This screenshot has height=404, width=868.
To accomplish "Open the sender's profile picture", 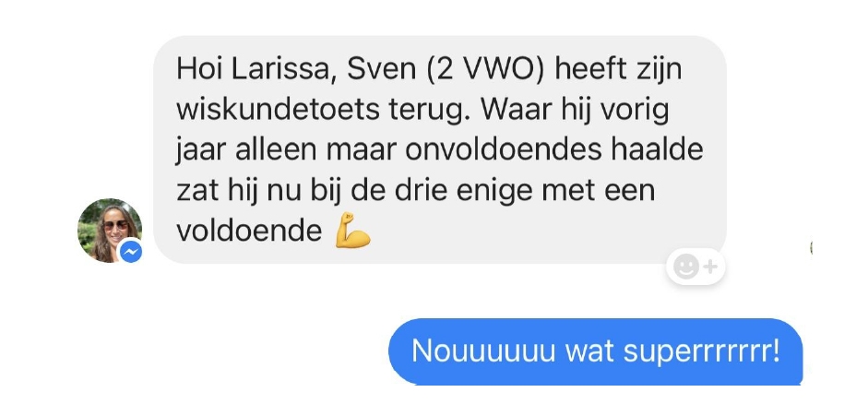I will [x=110, y=231].
